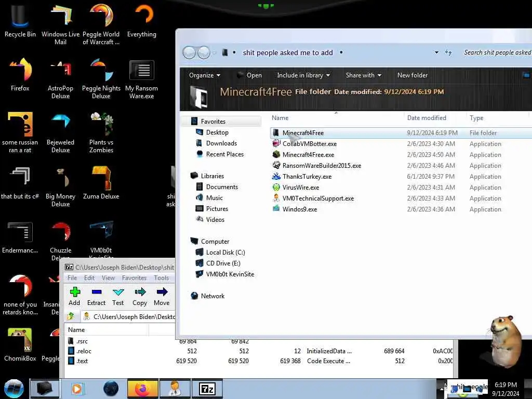This screenshot has height=399, width=532.
Task: Select 'some russian ran a rat' desktop icon
Action: pyautogui.click(x=20, y=132)
